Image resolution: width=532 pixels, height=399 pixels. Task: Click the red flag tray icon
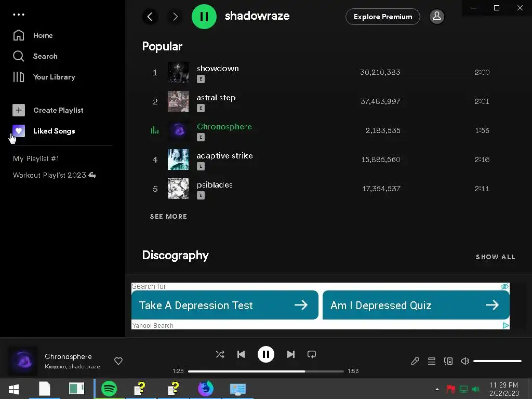click(450, 389)
